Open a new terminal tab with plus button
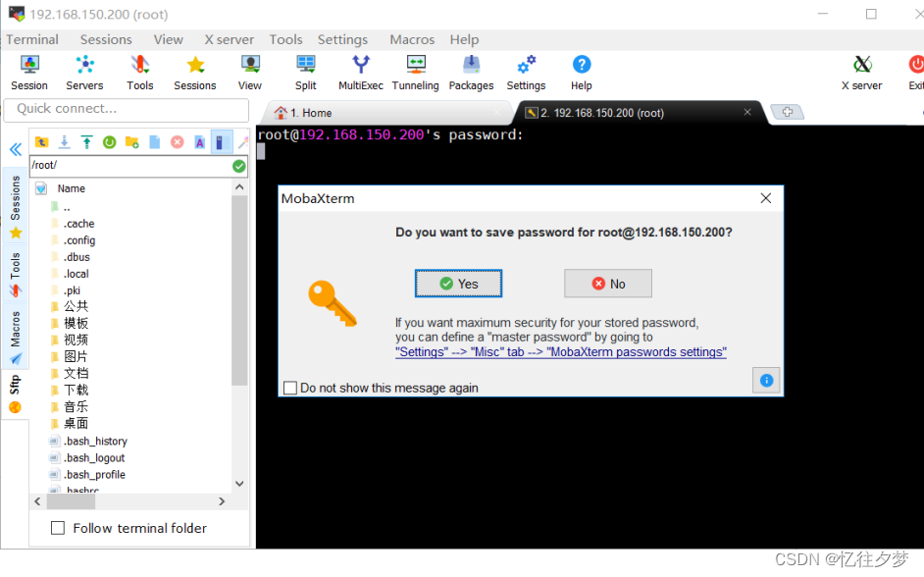This screenshot has width=924, height=577. tap(788, 112)
